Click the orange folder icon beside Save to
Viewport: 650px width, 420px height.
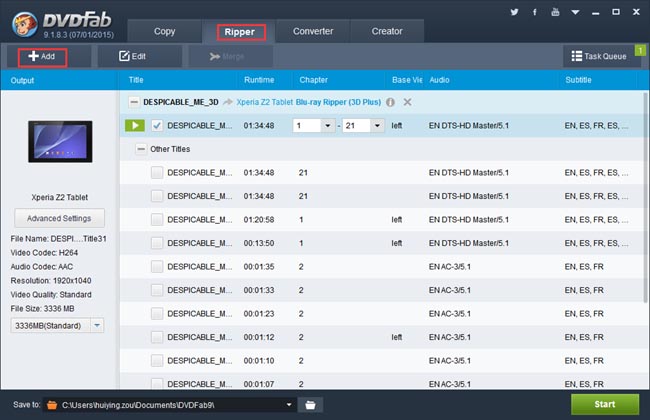click(x=52, y=405)
